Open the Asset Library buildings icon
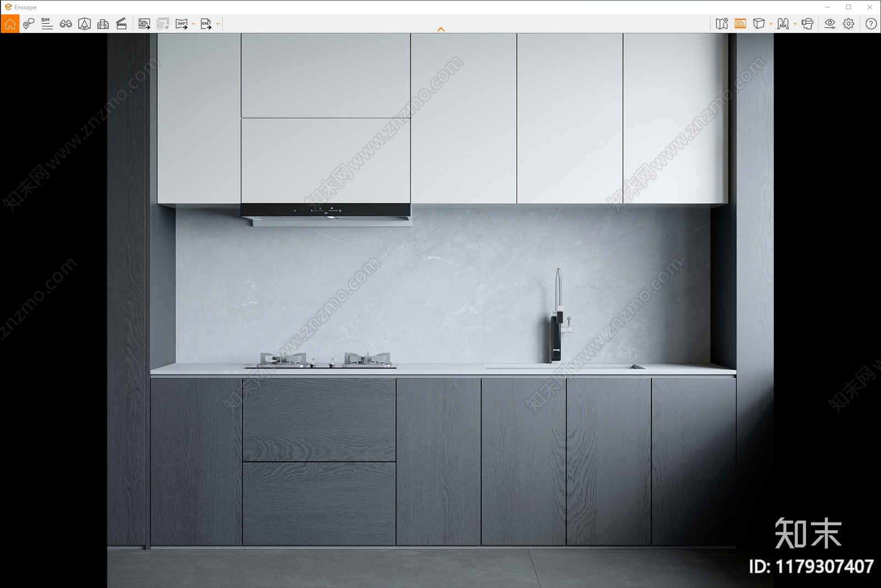Image resolution: width=881 pixels, height=588 pixels. click(x=103, y=24)
